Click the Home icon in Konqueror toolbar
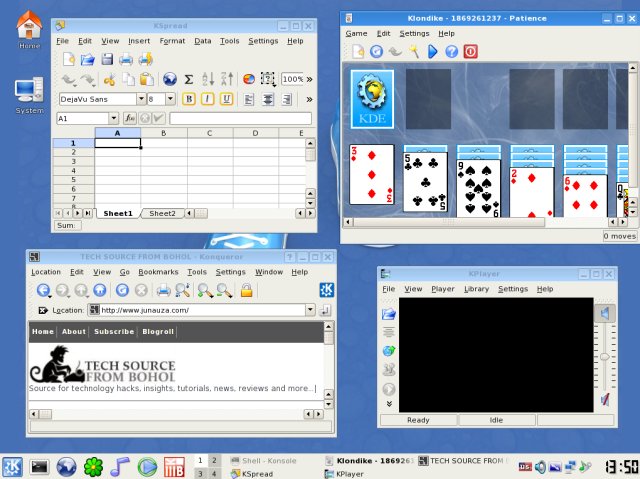The image size is (640, 479). point(100,290)
